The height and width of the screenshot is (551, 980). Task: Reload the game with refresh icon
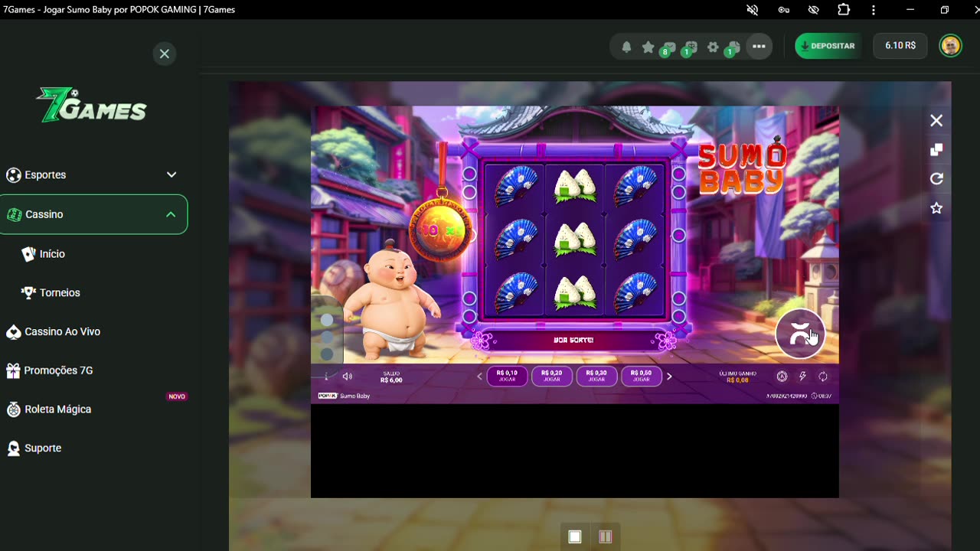coord(936,179)
